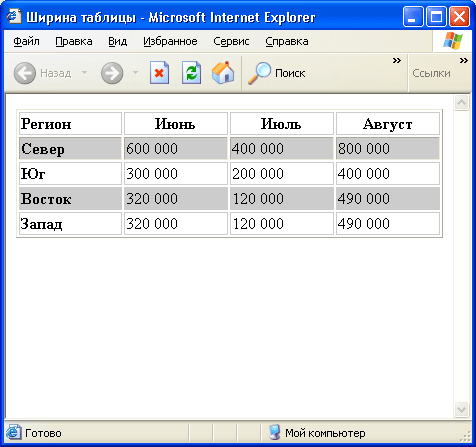
Task: Click the table cell 800 000
Action: [x=388, y=148]
